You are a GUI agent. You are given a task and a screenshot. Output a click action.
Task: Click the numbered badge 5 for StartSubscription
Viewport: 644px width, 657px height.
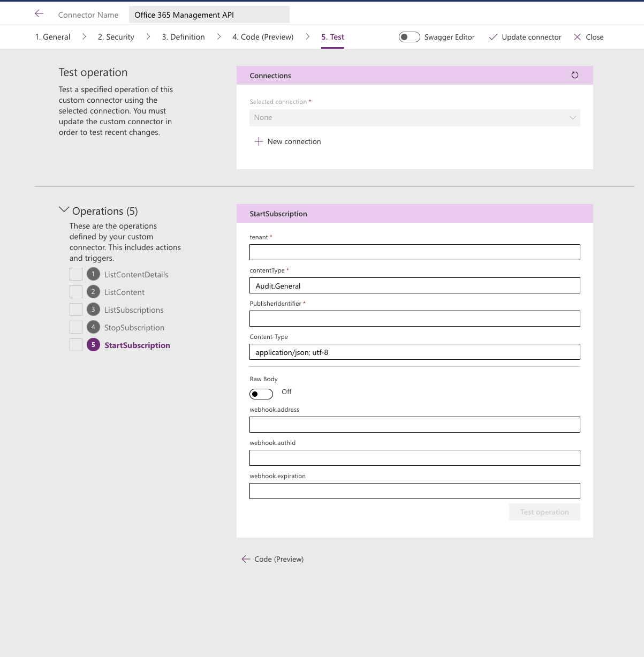pos(93,344)
